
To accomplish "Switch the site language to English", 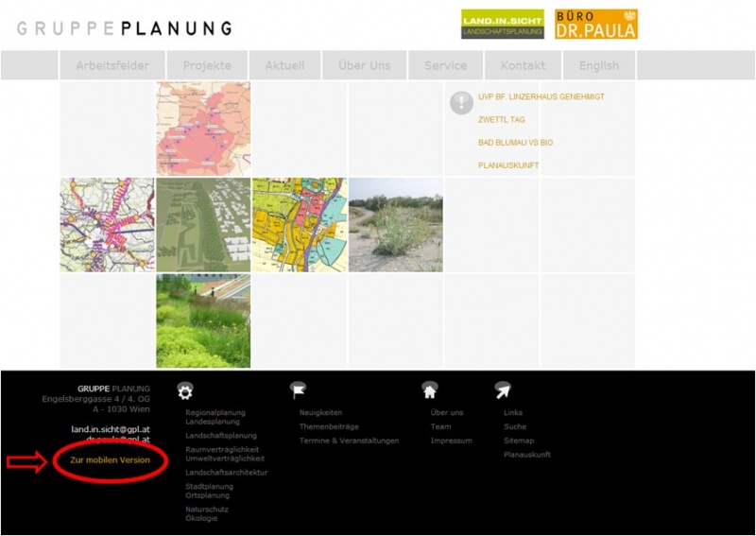I will click(x=599, y=65).
